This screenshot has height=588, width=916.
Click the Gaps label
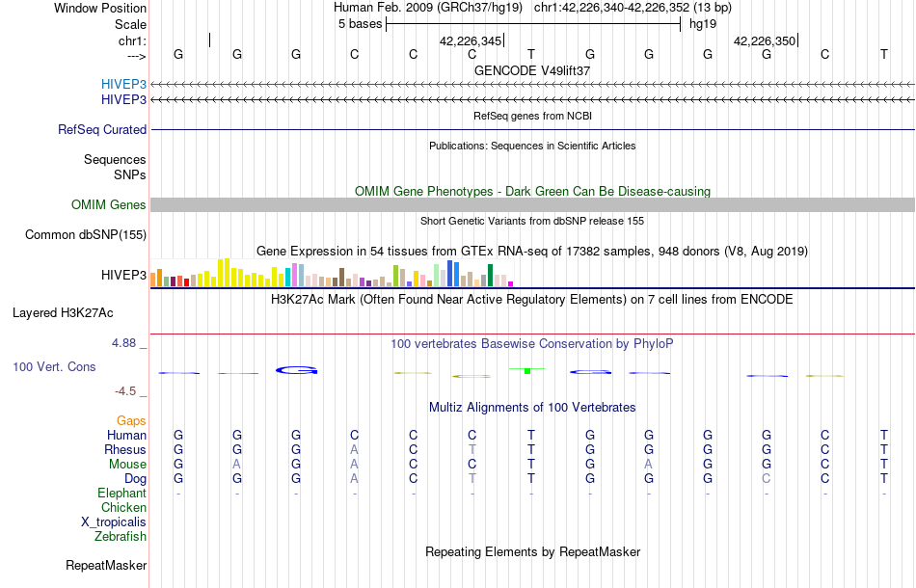[131, 421]
